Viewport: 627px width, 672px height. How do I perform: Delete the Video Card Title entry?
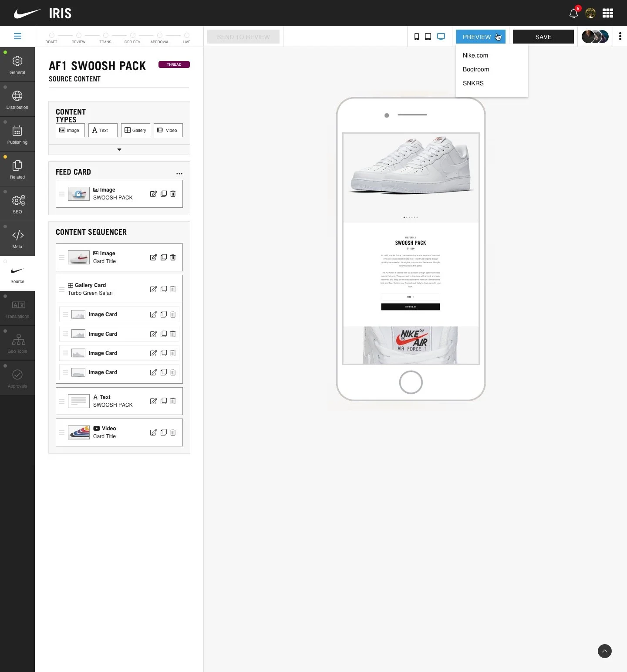coord(173,432)
